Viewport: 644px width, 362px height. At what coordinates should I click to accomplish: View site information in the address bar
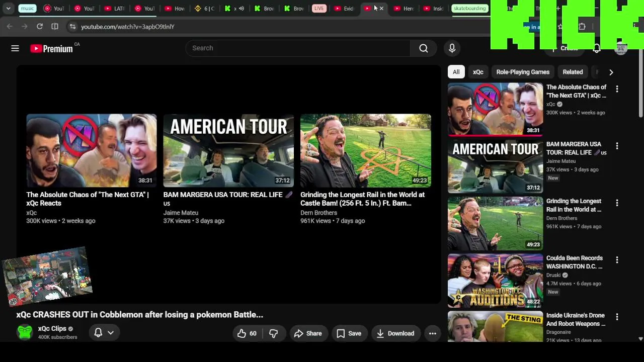[72, 26]
